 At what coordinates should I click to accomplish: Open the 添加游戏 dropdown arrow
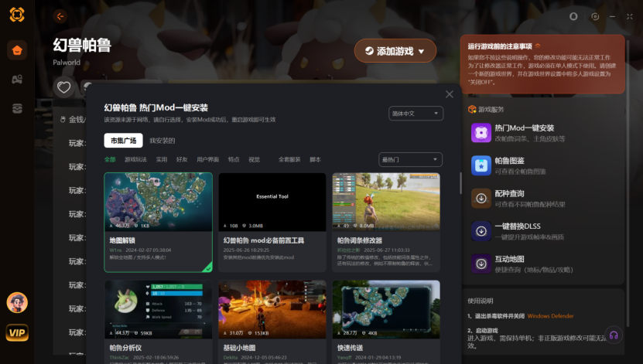(421, 52)
